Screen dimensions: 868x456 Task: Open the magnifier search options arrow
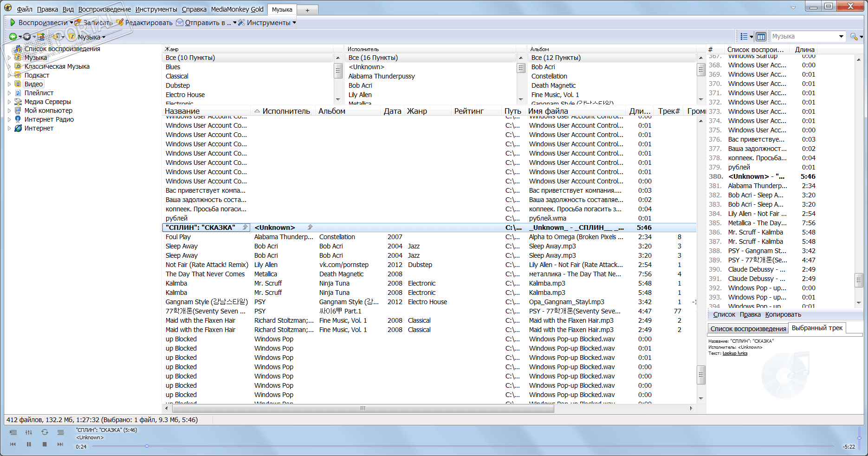tap(861, 37)
